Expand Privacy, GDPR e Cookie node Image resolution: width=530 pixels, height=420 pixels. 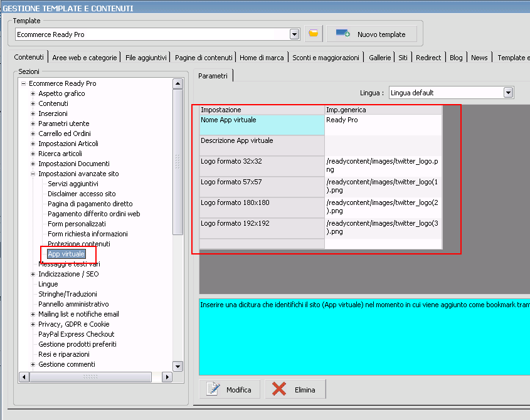coord(33,324)
